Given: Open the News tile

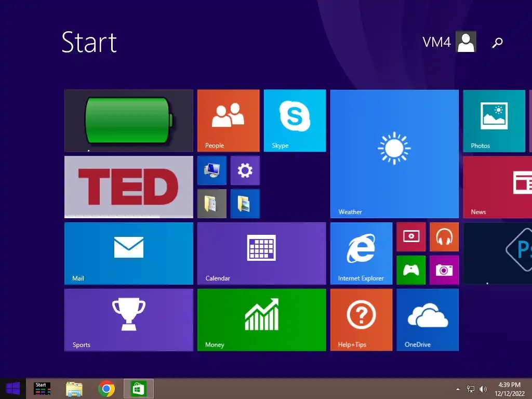Looking at the screenshot, I should (497, 187).
